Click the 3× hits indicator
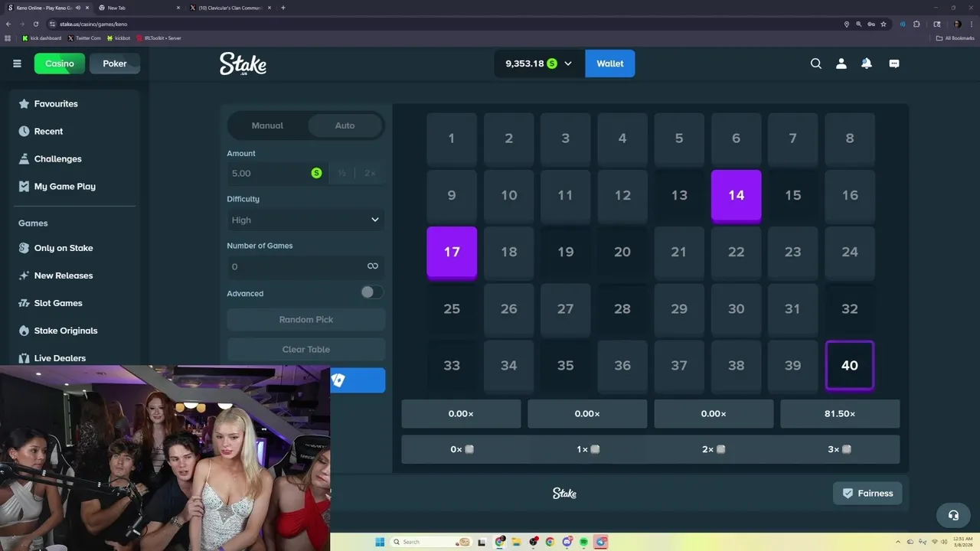The image size is (980, 551). (840, 449)
